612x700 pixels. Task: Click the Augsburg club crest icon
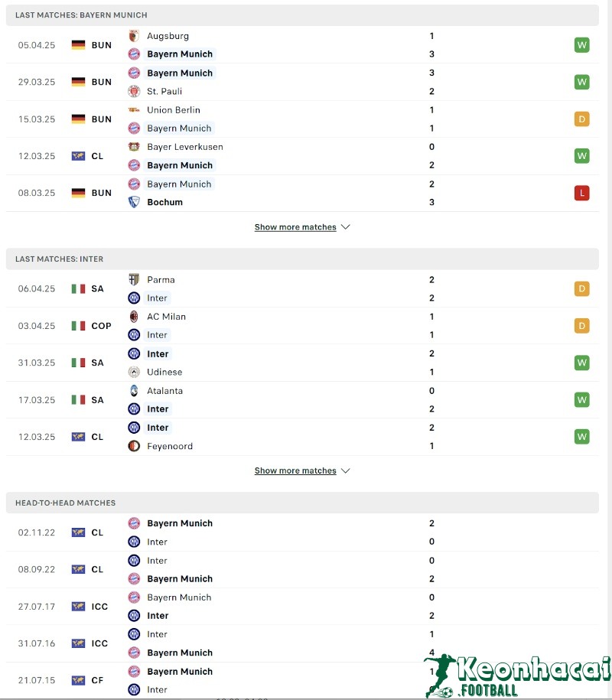[x=134, y=36]
